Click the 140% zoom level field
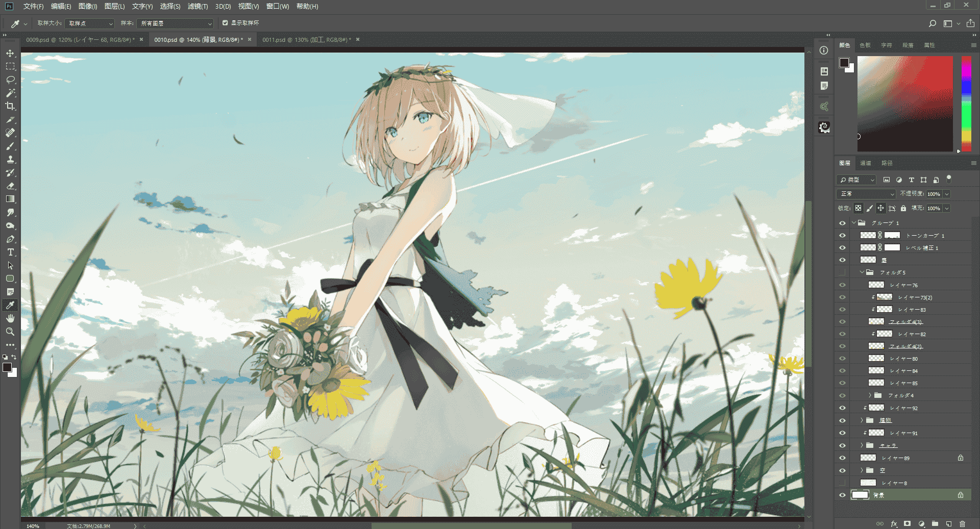Viewport: 980px width, 529px height. tap(33, 526)
